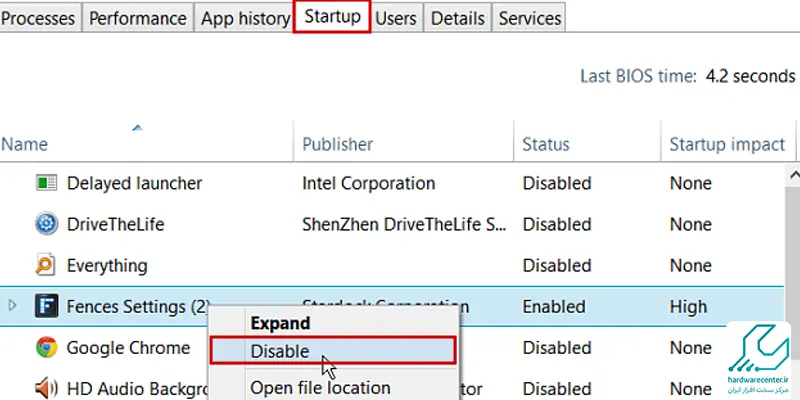The width and height of the screenshot is (800, 400).
Task: Select the Delayed launcher row name
Action: [134, 183]
